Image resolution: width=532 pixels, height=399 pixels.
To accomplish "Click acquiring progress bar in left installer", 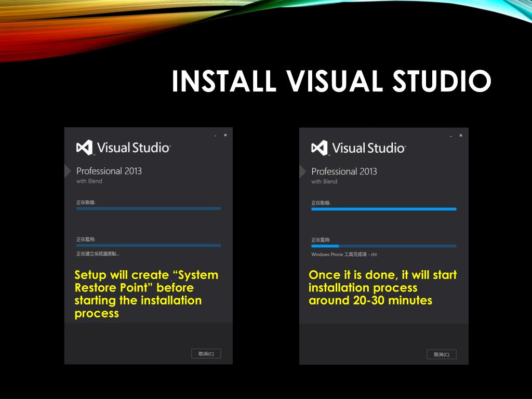I will (x=149, y=209).
